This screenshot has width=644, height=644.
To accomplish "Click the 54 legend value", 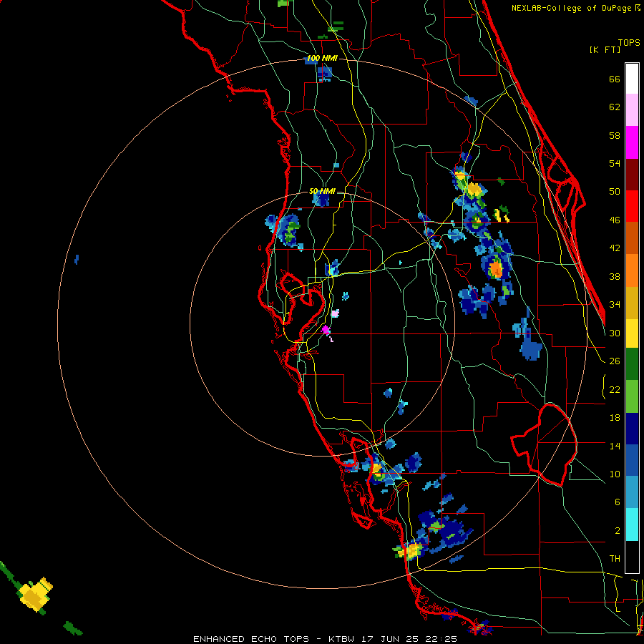I will [615, 163].
